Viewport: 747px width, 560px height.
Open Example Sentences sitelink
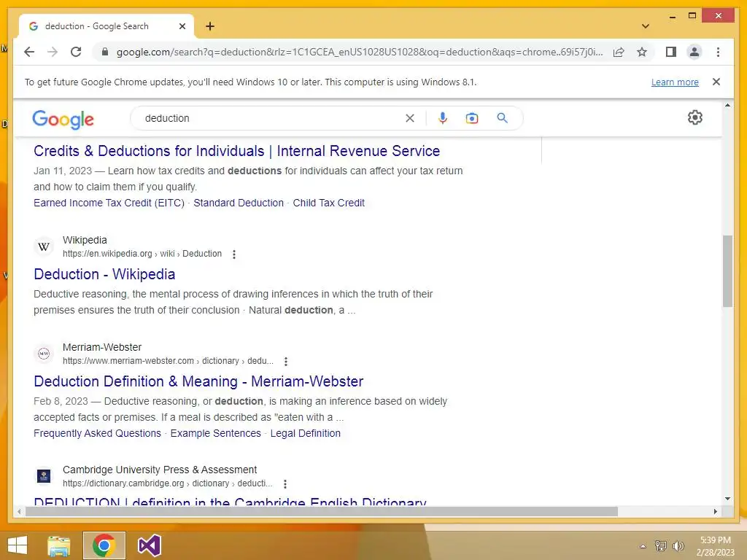[216, 433]
